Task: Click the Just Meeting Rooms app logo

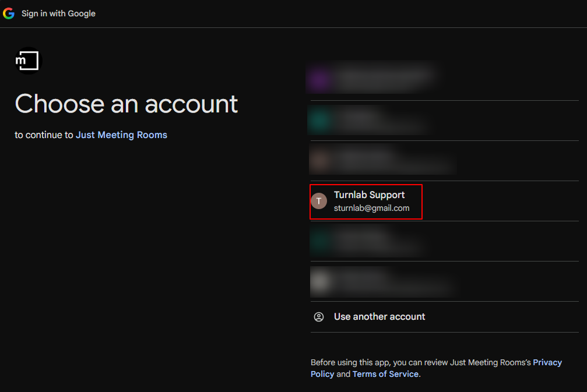Action: (28, 61)
